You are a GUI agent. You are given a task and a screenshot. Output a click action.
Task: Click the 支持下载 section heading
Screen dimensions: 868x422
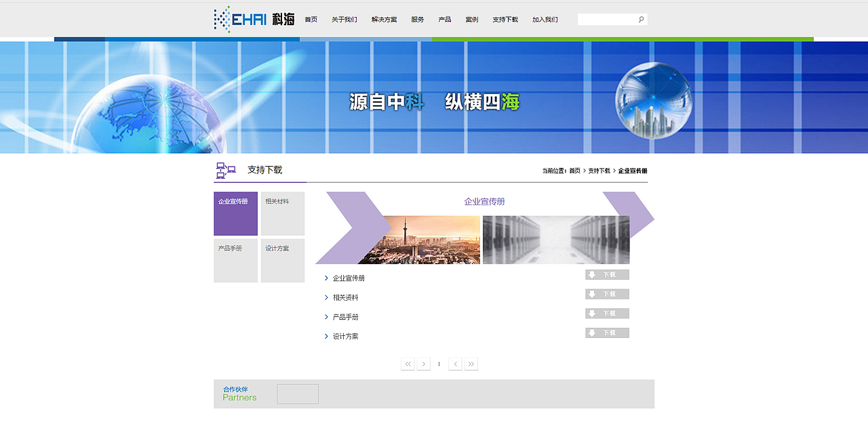click(264, 170)
